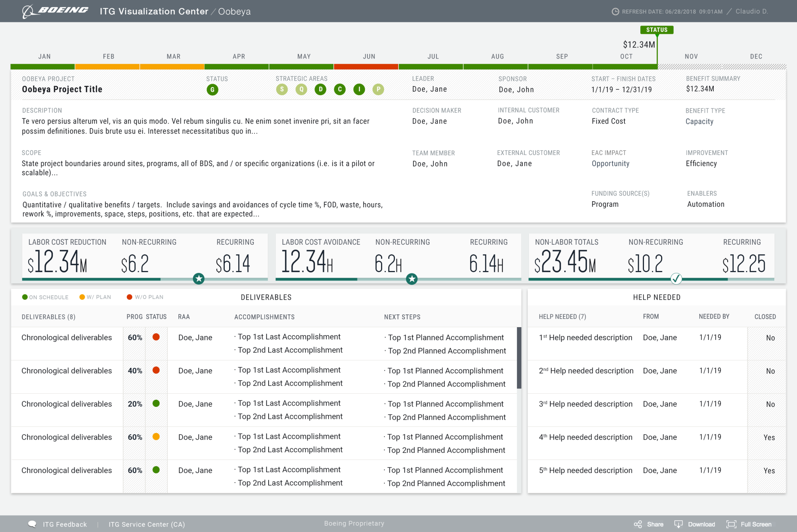Click Oobeya Project Title text

click(62, 89)
